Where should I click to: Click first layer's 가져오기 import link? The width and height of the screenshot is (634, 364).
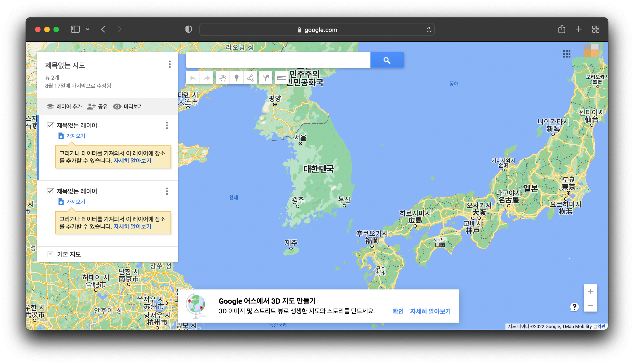[76, 136]
